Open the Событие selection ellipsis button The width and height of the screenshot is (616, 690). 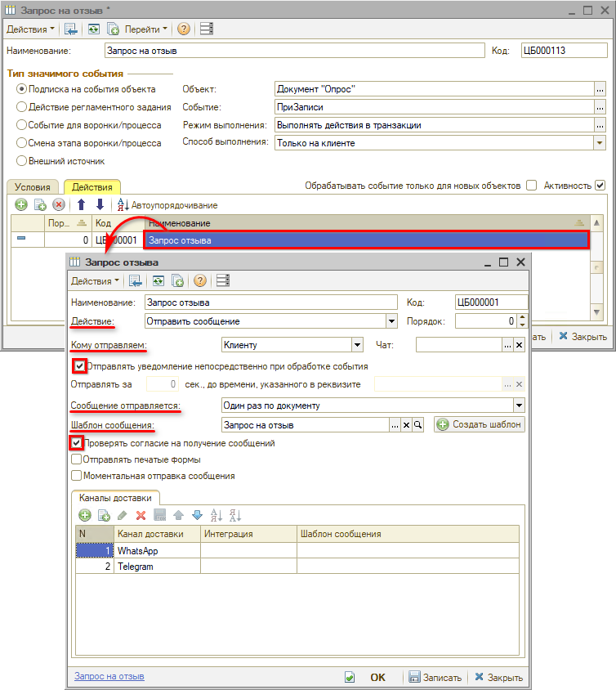pos(600,107)
